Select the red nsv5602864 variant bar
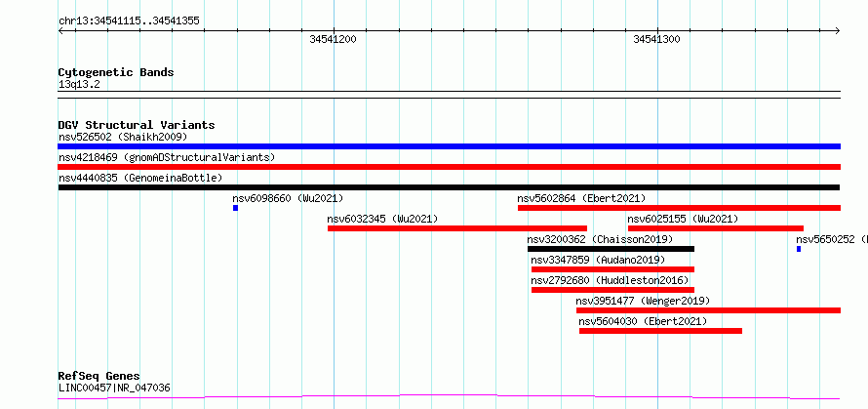868x409 pixels. coord(679,208)
